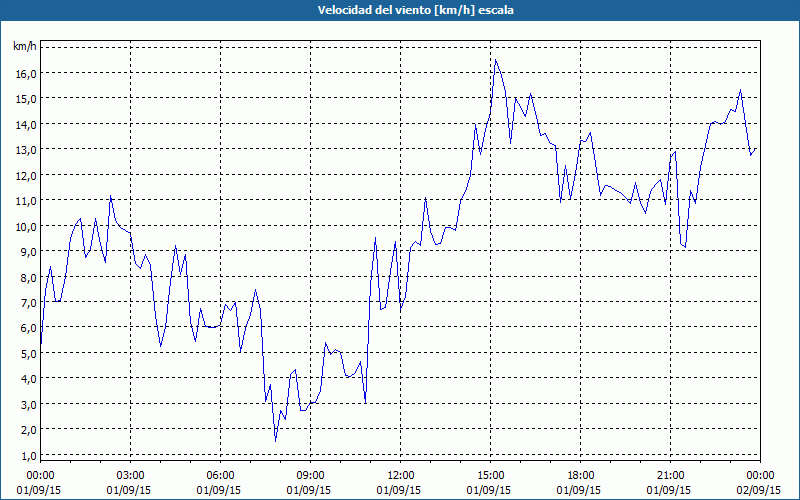Click the 15,0 y-axis value
This screenshot has height=500, width=800.
26,99
